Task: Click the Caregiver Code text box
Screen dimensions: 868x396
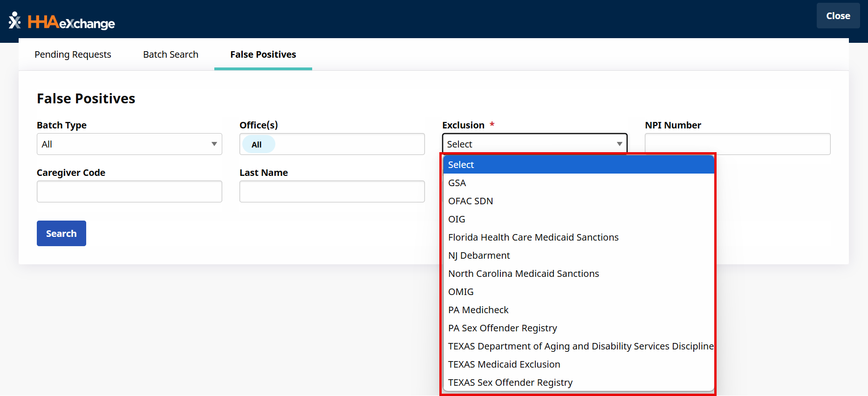Action: (129, 192)
